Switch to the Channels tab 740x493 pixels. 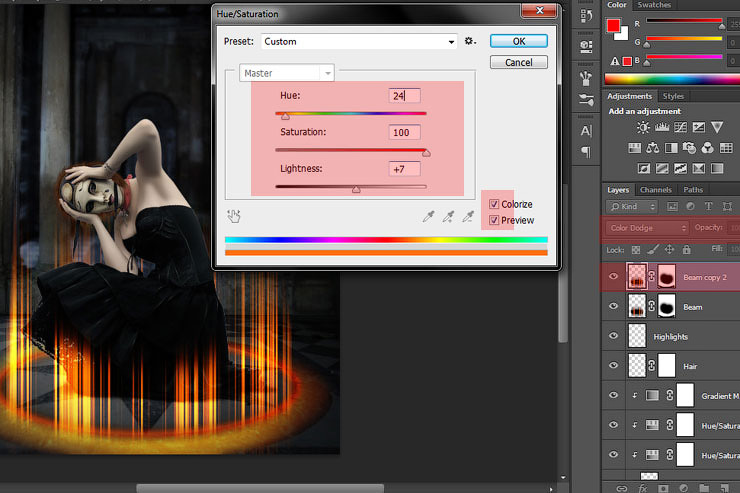pos(655,190)
